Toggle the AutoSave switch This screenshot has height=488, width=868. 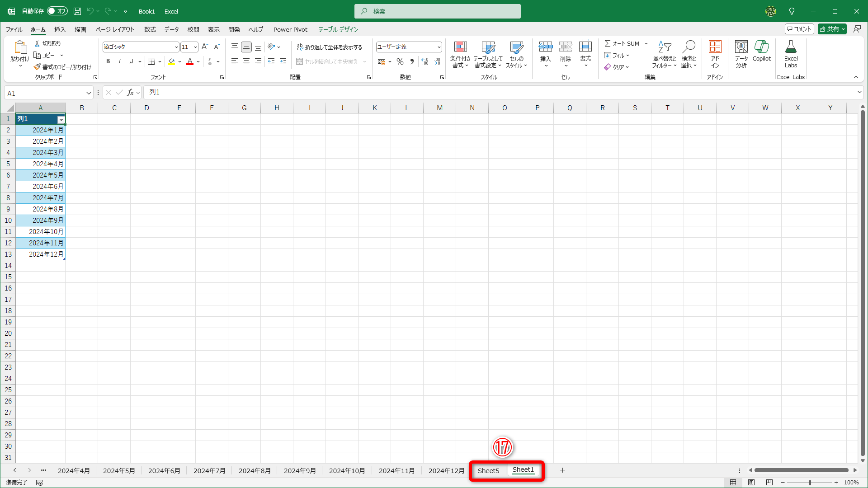coord(57,11)
